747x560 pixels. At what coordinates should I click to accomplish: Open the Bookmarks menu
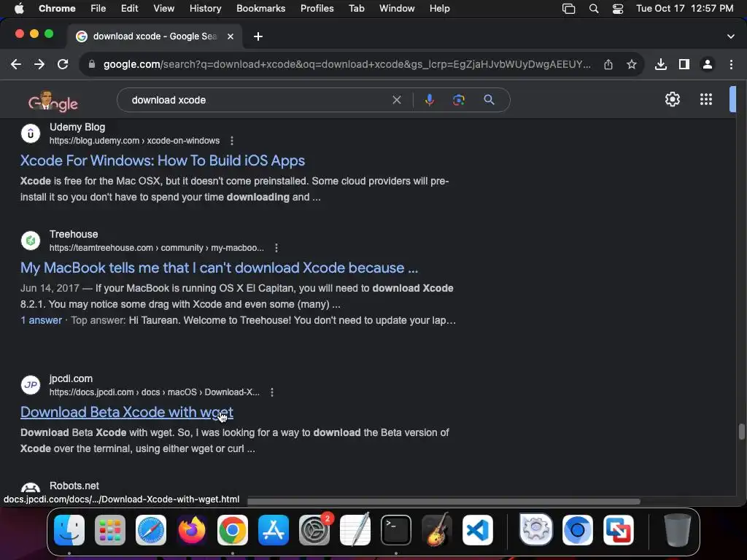pyautogui.click(x=260, y=9)
